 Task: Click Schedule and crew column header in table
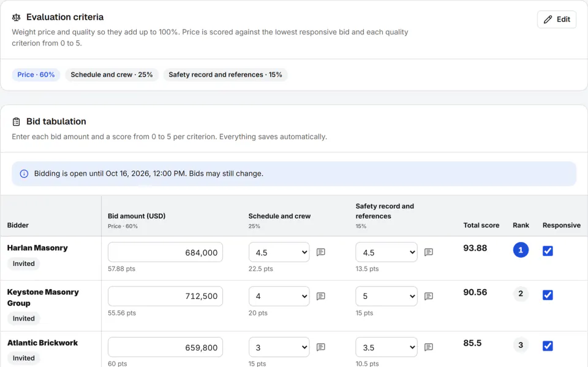point(279,216)
